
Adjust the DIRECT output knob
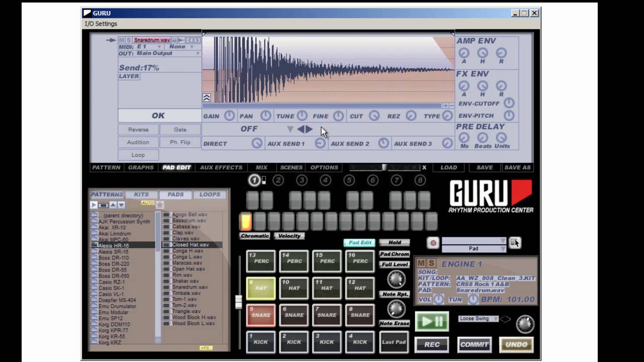[257, 143]
